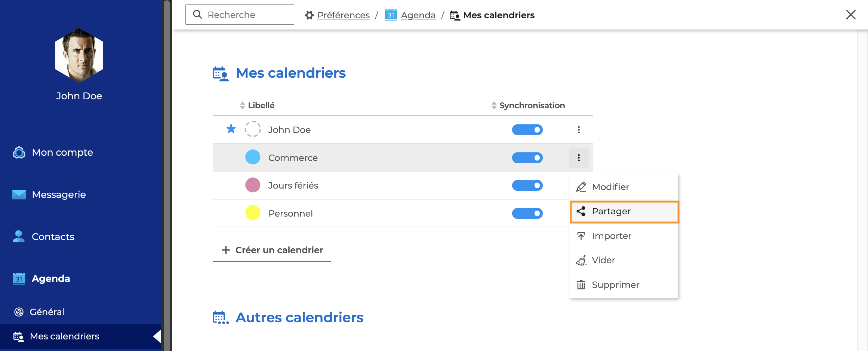Open the three-dot menu for John Doe
This screenshot has height=351, width=868.
(x=579, y=130)
